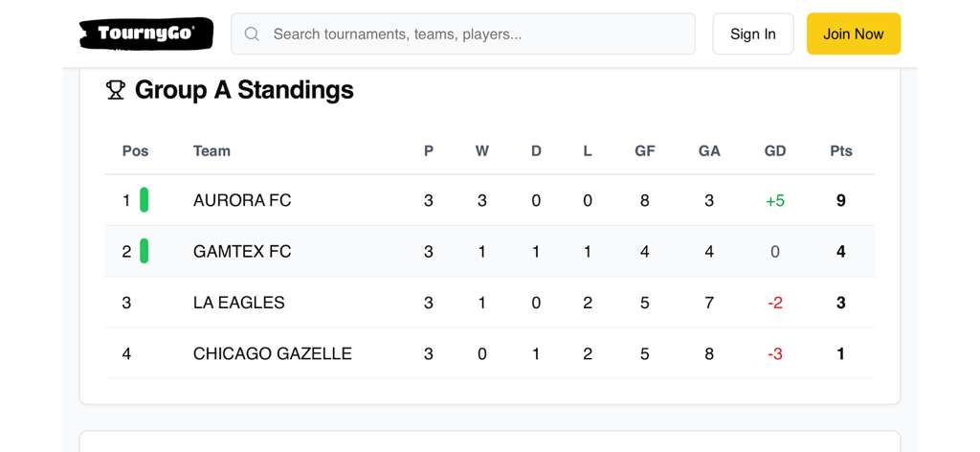Screen dimensions: 980x452
Task: Click Aurora FC's green qualification marker
Action: tap(145, 200)
